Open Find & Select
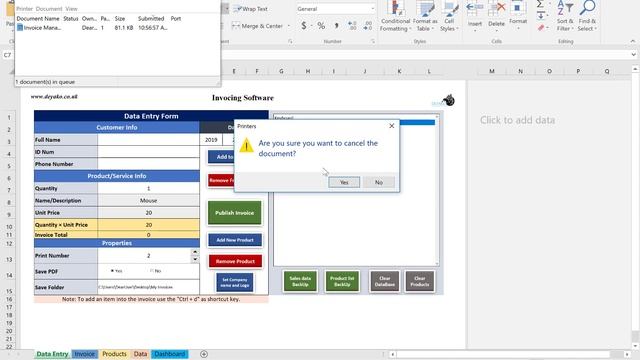Viewport: 640px width, 360px height. click(x=587, y=16)
